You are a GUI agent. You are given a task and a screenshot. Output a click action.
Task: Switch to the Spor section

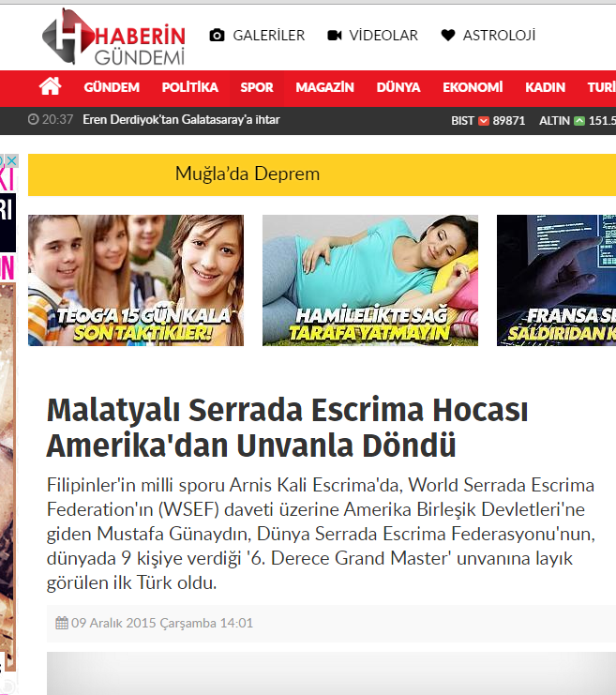tap(257, 87)
